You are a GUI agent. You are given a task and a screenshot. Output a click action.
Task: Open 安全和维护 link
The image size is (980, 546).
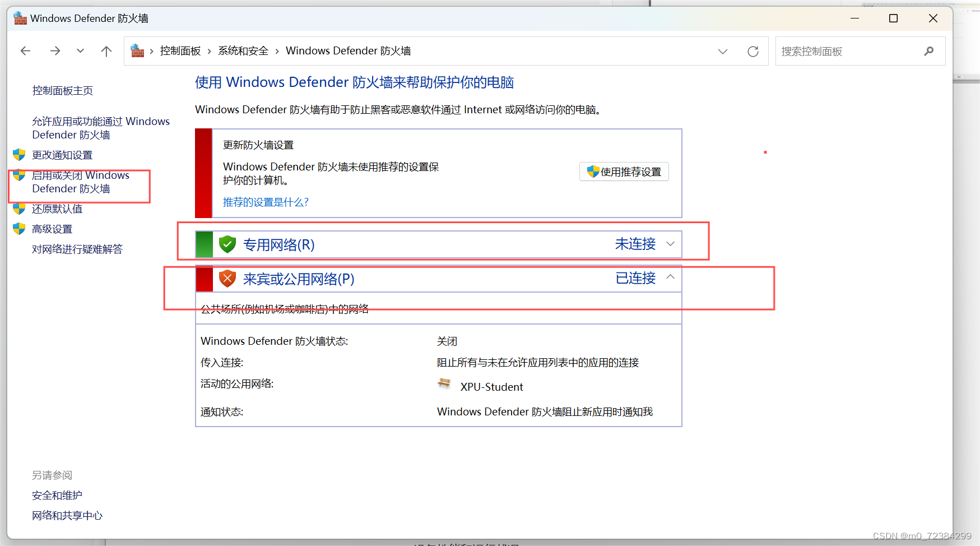click(57, 496)
